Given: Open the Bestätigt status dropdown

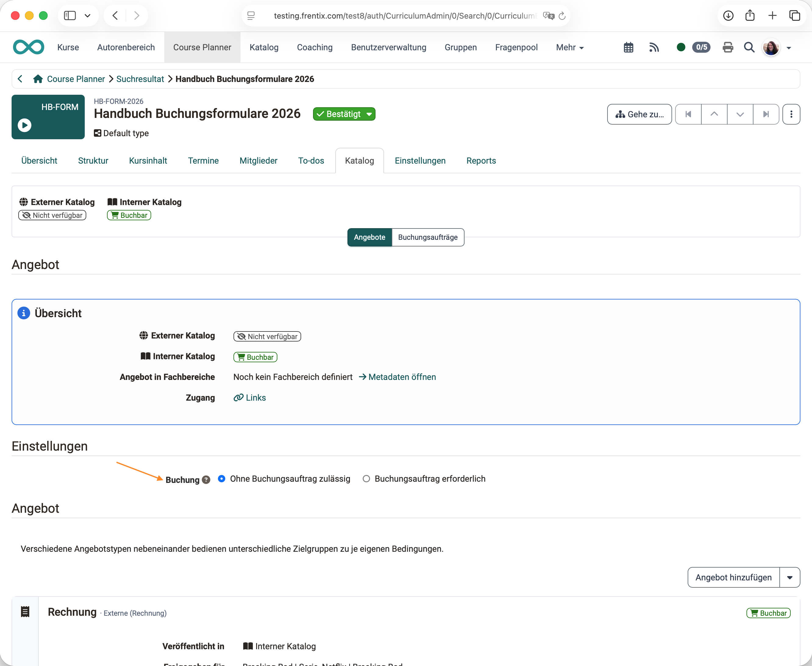Looking at the screenshot, I should (344, 114).
